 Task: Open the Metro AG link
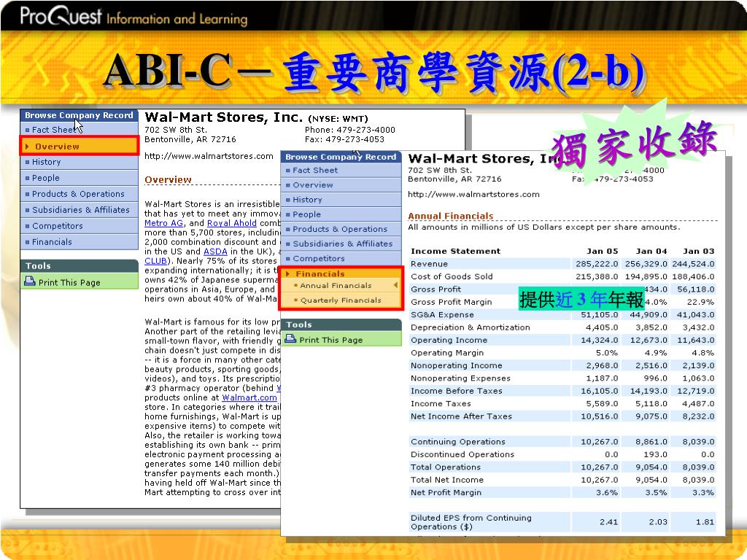click(x=163, y=223)
